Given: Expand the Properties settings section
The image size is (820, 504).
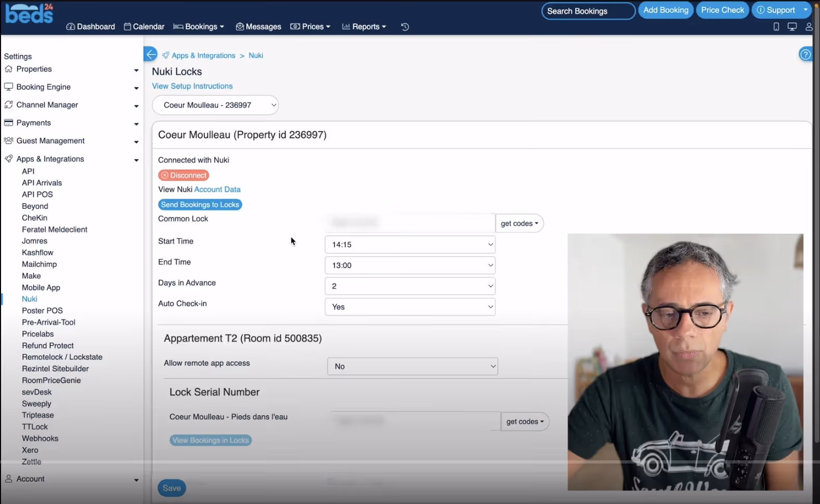Looking at the screenshot, I should tap(71, 69).
